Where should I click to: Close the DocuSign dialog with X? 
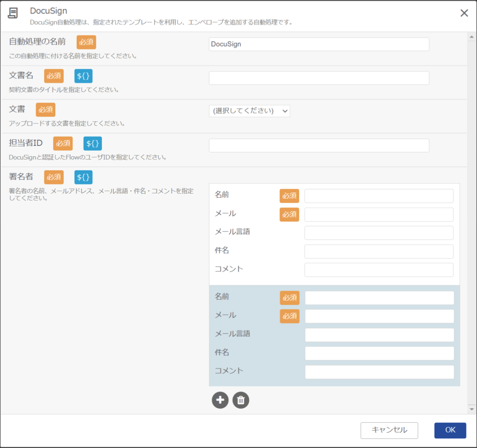(x=464, y=13)
